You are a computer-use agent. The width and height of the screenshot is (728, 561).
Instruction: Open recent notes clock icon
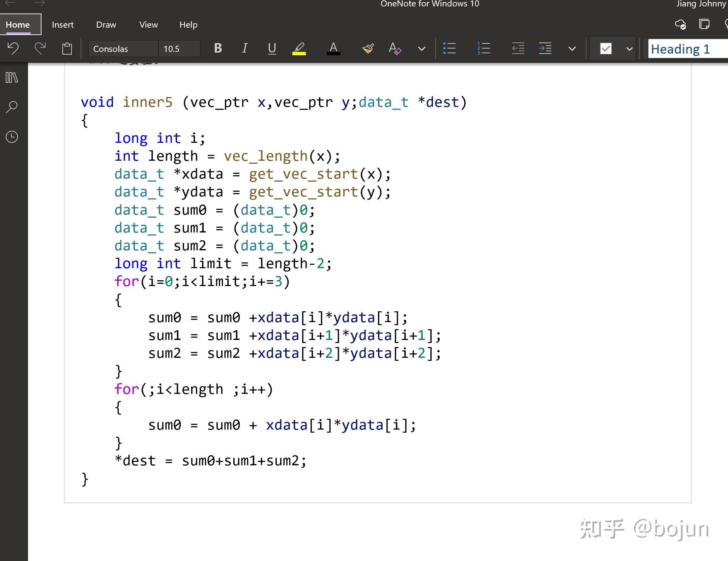point(12,137)
